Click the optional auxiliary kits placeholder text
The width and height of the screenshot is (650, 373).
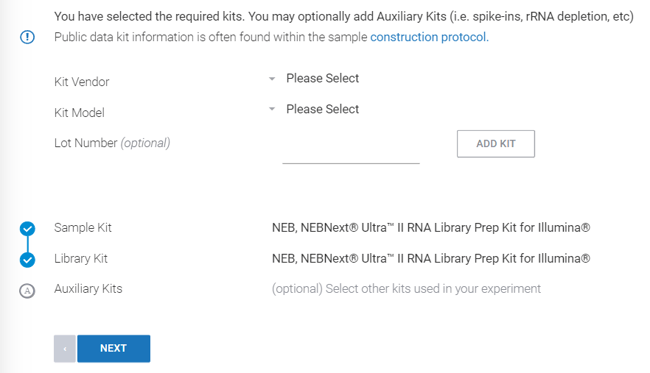pos(406,289)
